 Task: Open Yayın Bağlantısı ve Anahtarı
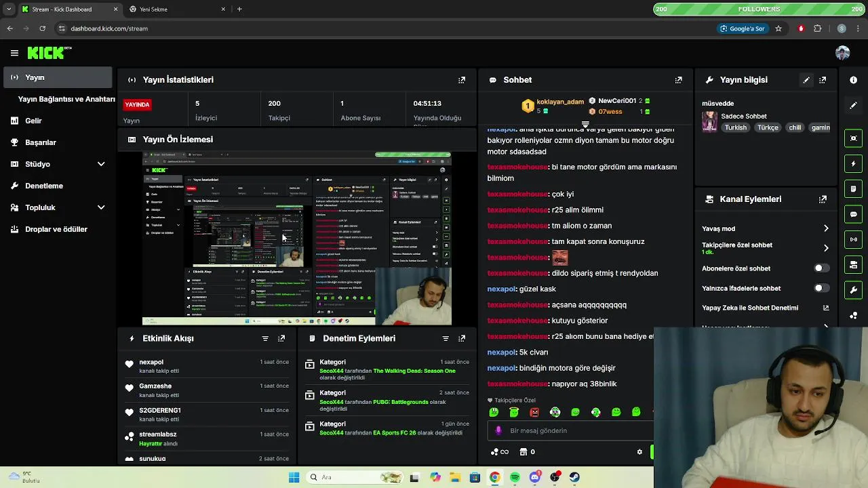pos(66,99)
